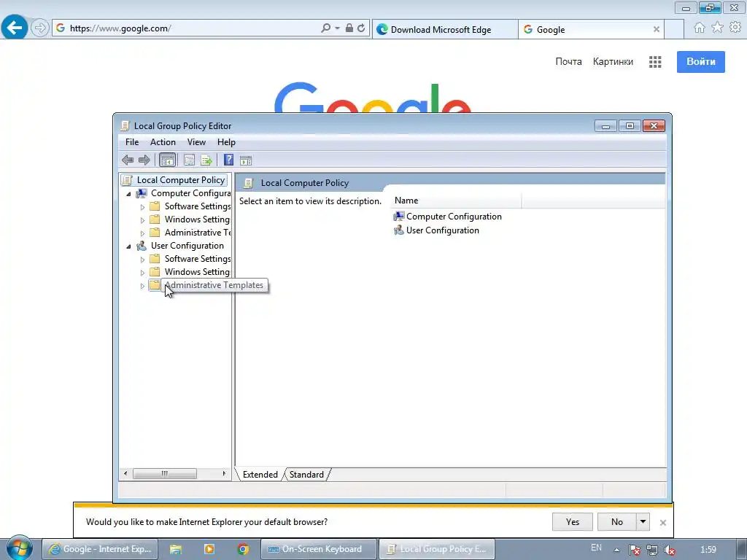Expand Administrative Templates under Computer Configuration
Screen dimensions: 747x560
[x=142, y=233]
